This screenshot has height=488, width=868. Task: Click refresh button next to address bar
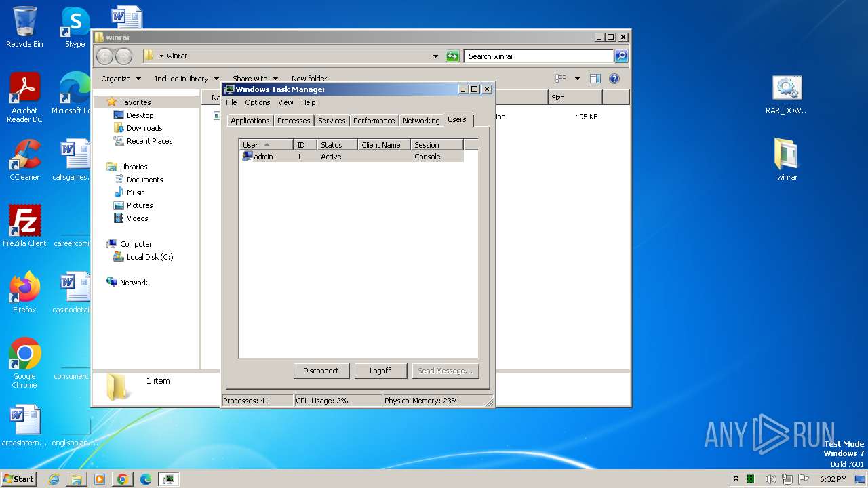click(452, 56)
